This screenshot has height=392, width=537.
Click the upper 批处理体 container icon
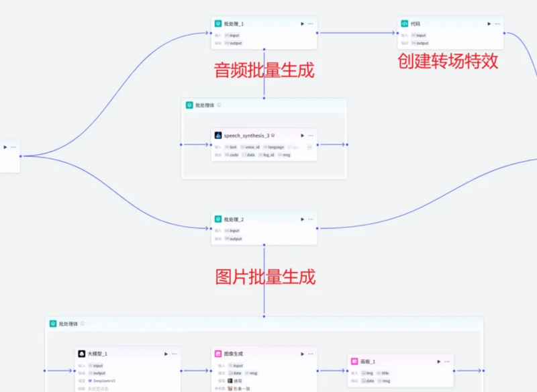(x=189, y=105)
